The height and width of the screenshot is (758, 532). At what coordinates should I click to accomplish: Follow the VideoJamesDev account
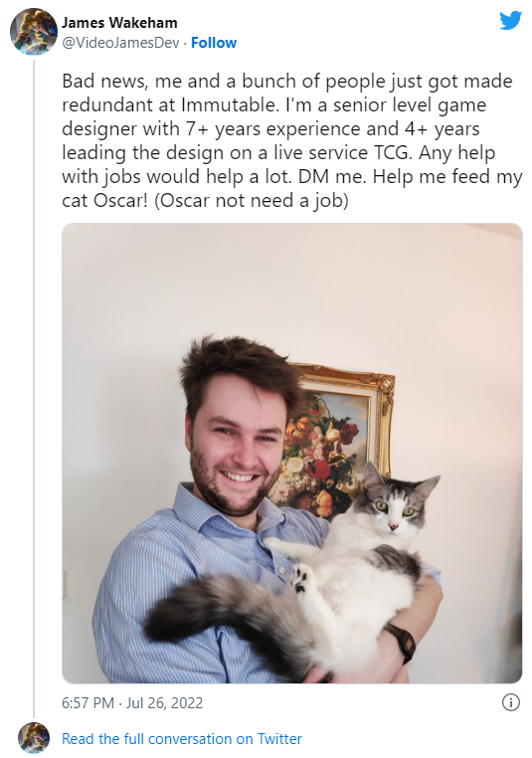(214, 43)
